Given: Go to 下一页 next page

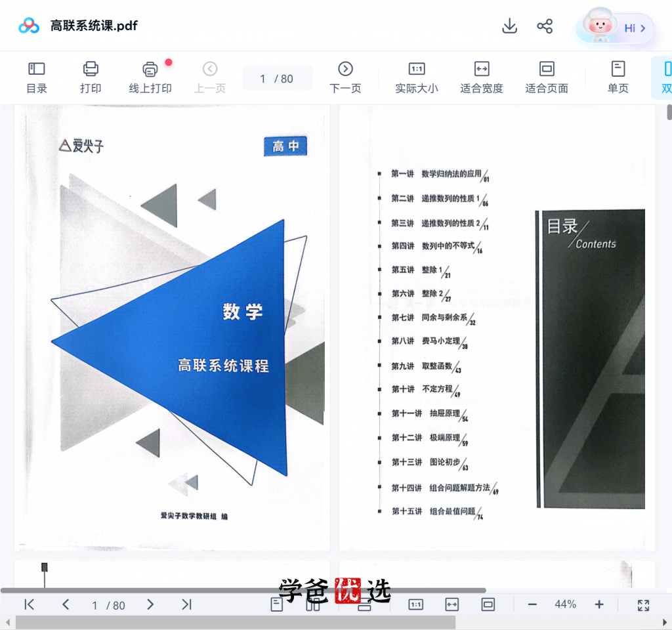Looking at the screenshot, I should 345,77.
